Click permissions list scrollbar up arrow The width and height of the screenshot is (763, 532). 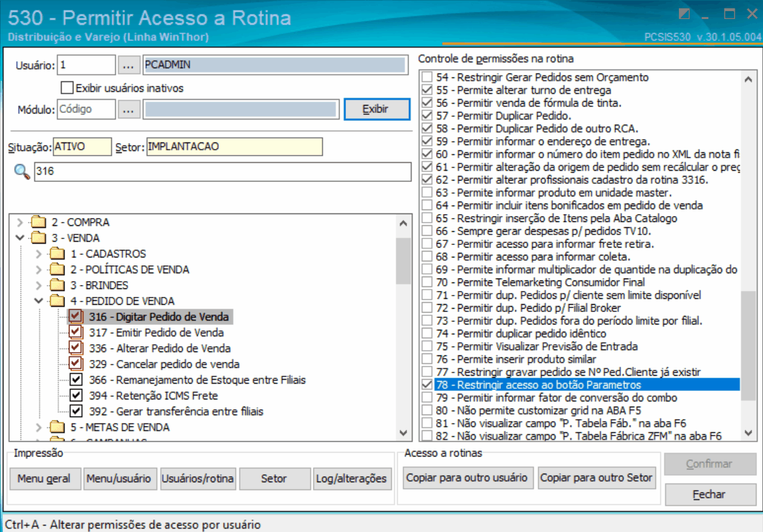[x=749, y=79]
